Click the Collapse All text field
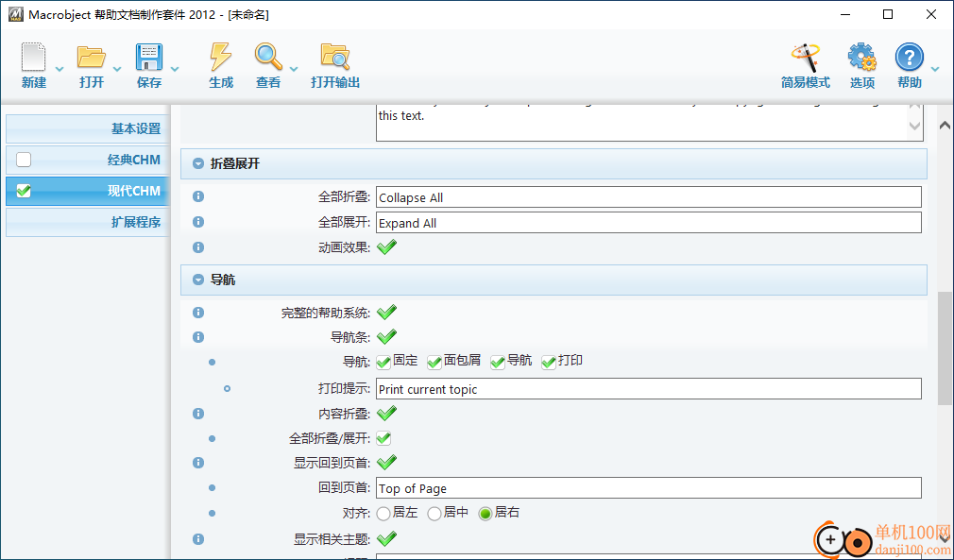Screen dimensions: 954x560 649,197
